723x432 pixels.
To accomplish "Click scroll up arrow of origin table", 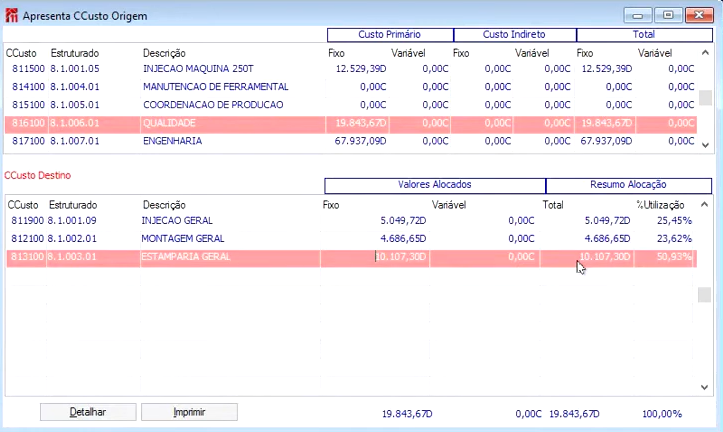I will click(705, 53).
